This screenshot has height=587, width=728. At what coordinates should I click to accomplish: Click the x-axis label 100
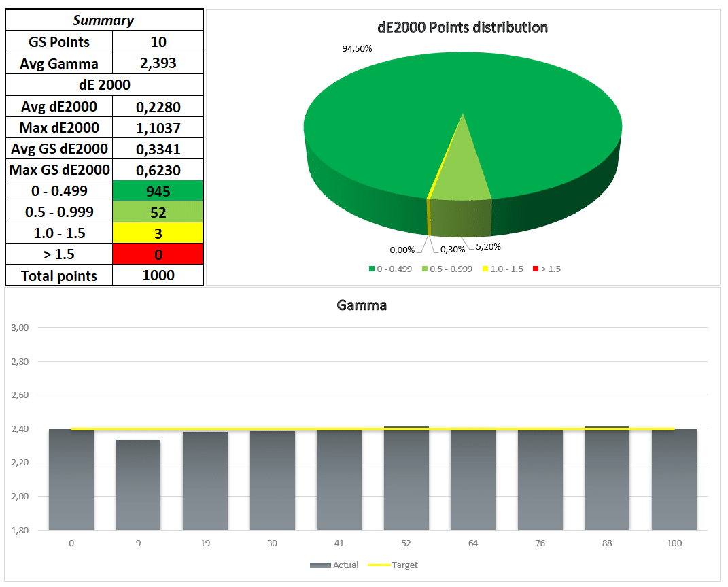(674, 543)
